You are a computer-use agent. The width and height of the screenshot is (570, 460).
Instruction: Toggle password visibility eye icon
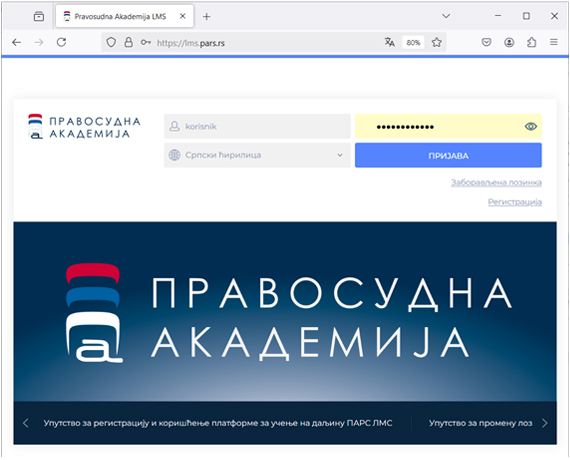tap(531, 127)
